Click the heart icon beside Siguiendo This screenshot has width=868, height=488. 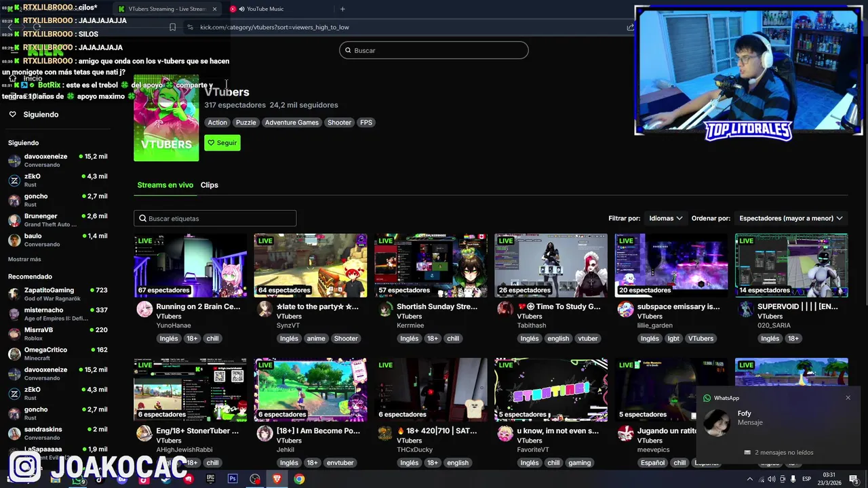[12, 115]
